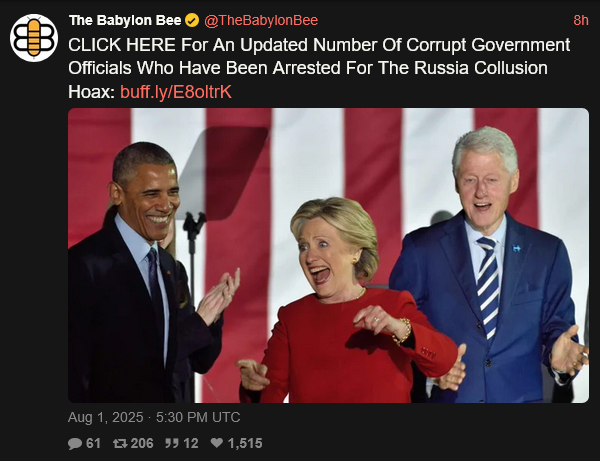Image resolution: width=600 pixels, height=461 pixels.
Task: Open replies via the comment bubble icon
Action: pyautogui.click(x=75, y=443)
